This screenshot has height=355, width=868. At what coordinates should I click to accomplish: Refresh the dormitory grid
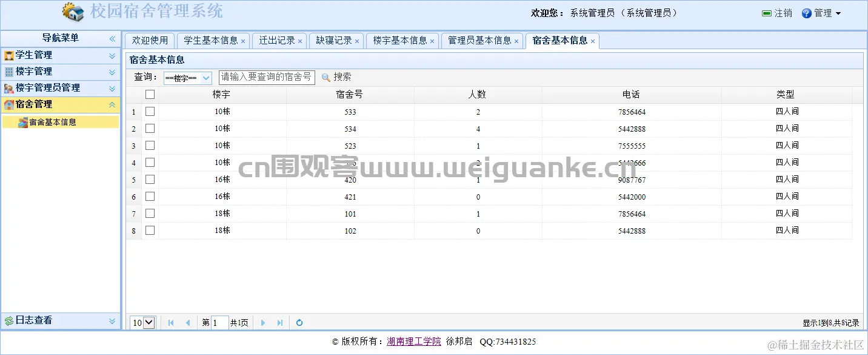click(x=299, y=323)
